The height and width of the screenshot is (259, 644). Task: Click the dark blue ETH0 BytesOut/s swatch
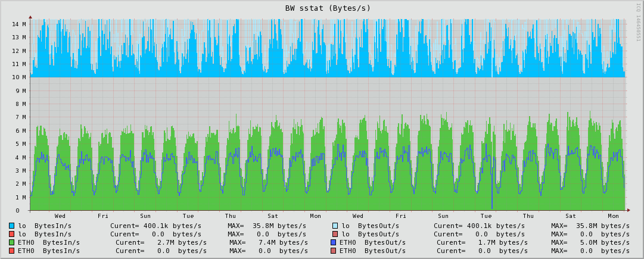point(333,242)
